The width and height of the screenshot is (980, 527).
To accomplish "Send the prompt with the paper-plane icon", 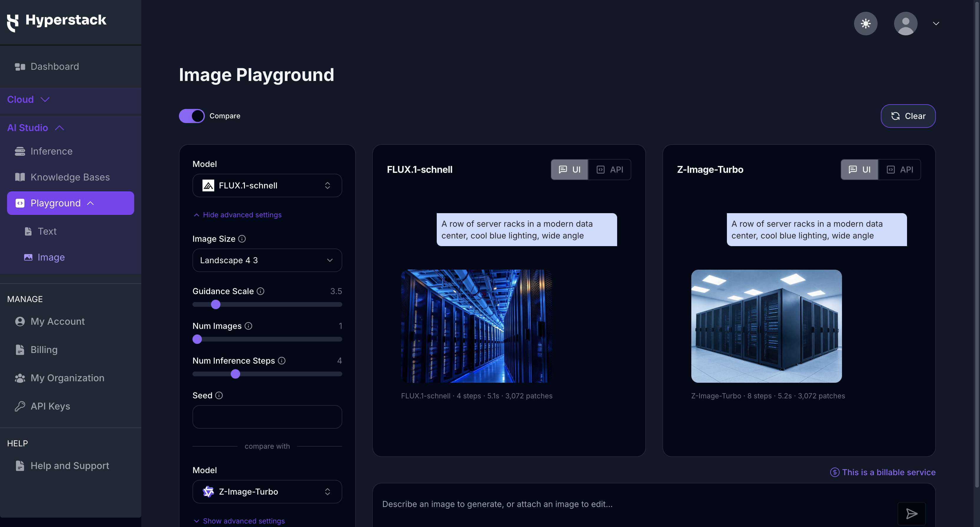I will point(911,514).
